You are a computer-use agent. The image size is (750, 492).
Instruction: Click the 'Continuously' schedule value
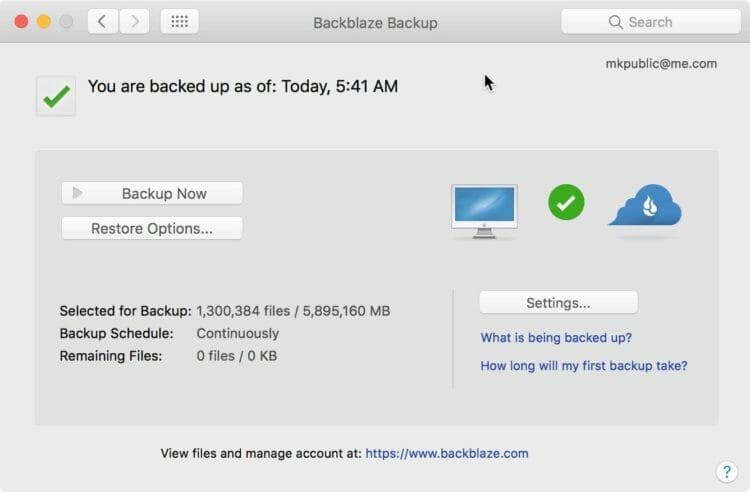click(x=238, y=333)
